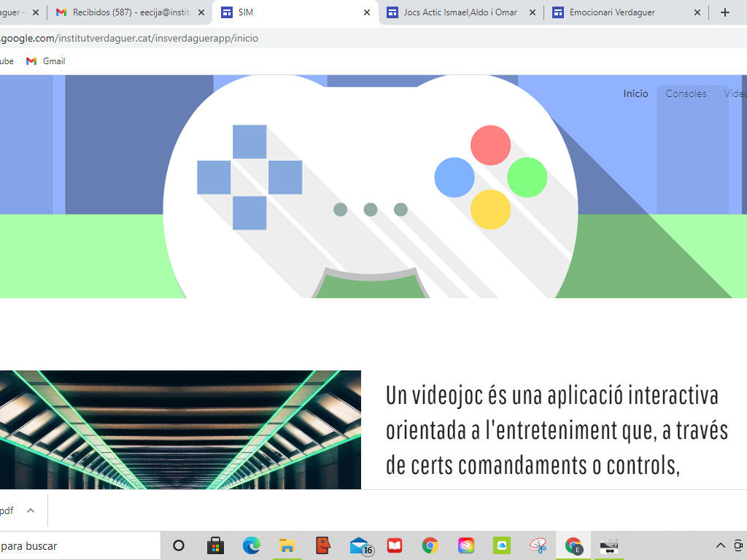Launch Microsoft Store from the taskbar

pos(215,545)
